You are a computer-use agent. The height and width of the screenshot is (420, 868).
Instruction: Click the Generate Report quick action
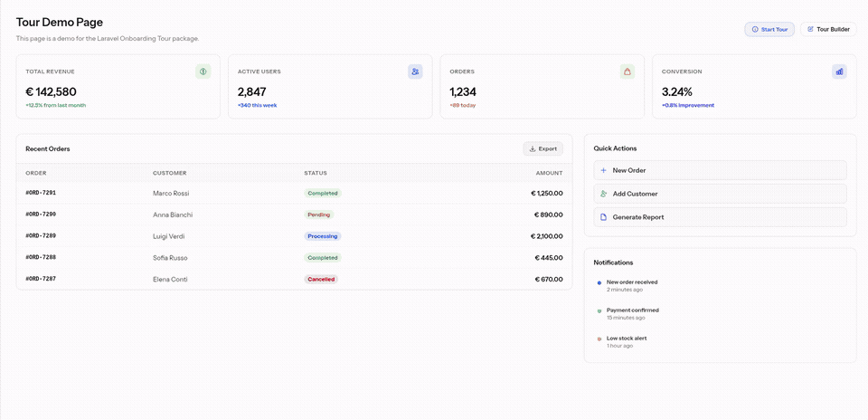721,217
